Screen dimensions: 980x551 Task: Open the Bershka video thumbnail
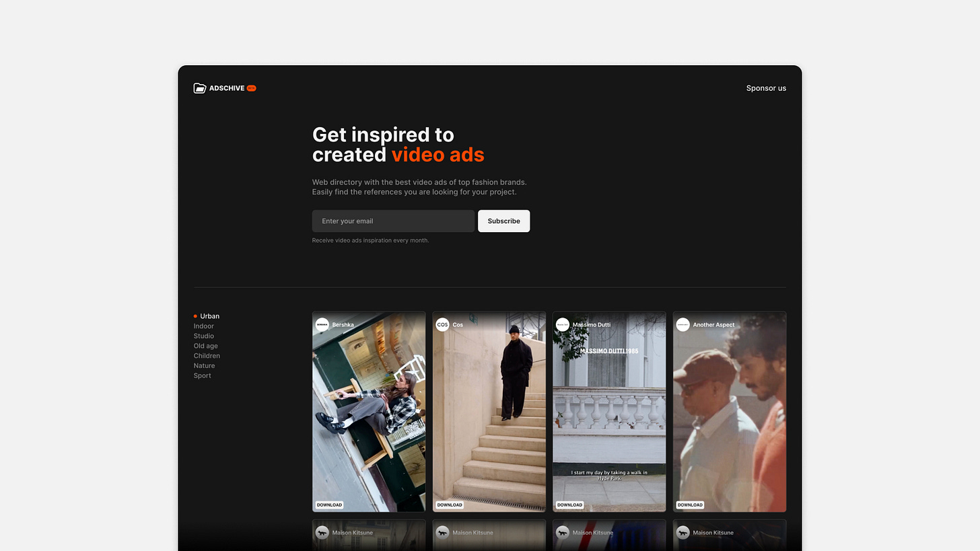[x=369, y=412]
